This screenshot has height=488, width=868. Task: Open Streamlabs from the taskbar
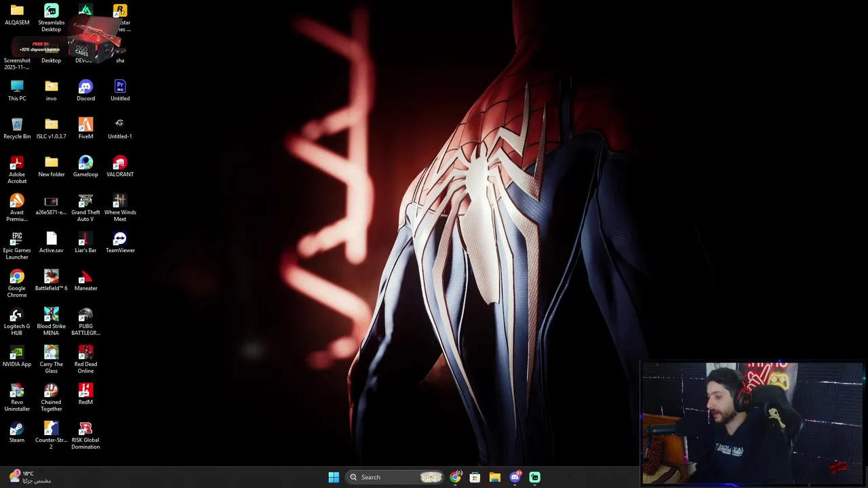click(534, 477)
